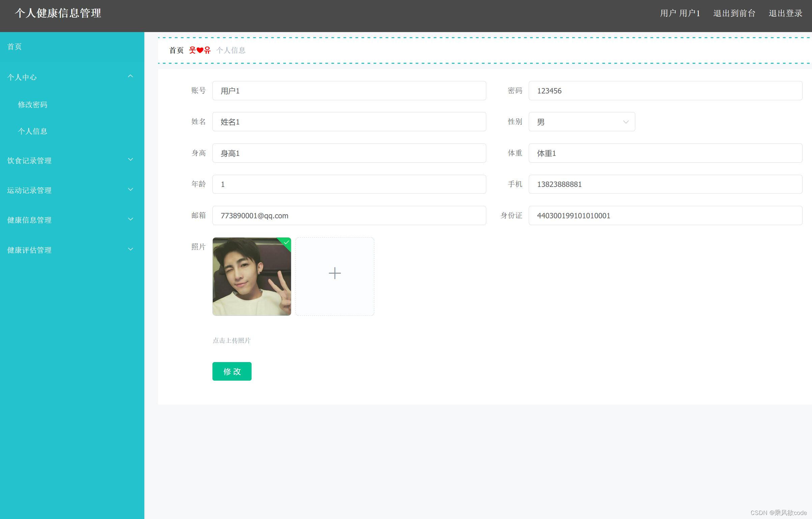Click the green checkmark on uploaded photo
This screenshot has width=812, height=519.
click(286, 242)
